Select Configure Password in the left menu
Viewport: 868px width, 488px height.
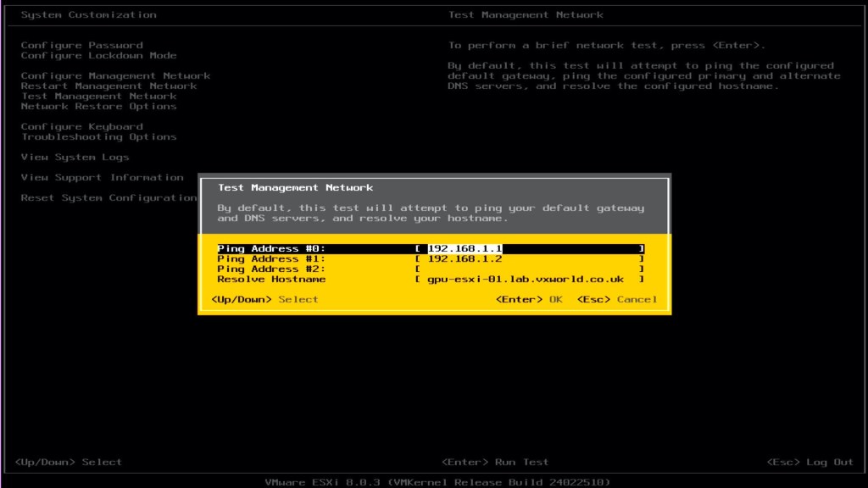81,45
